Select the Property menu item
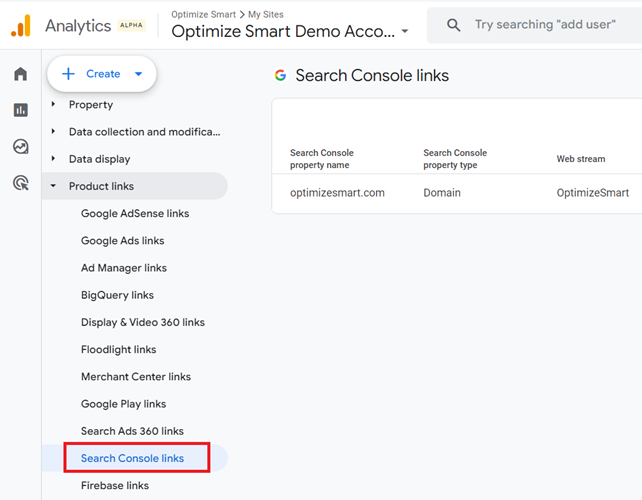This screenshot has width=642, height=500. [91, 105]
